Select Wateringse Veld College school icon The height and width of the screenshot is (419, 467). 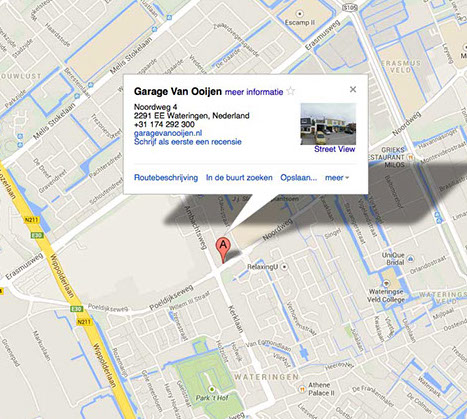click(x=386, y=284)
